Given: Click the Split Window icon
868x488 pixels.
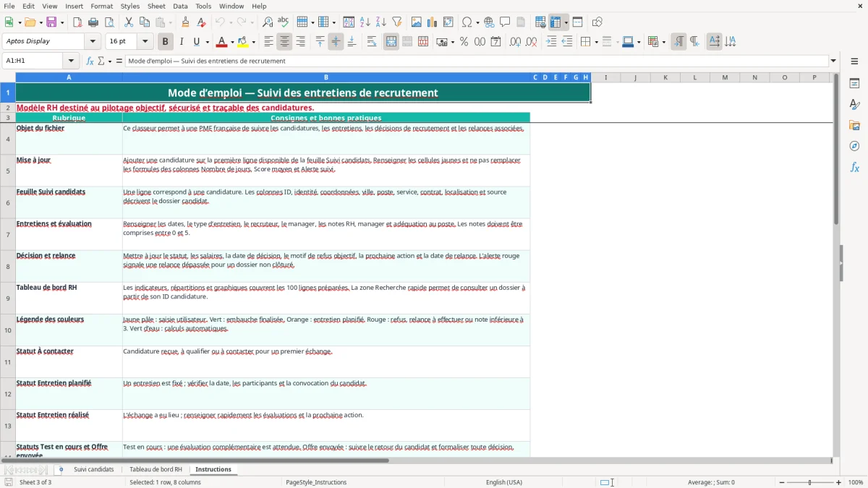Looking at the screenshot, I should (x=577, y=22).
